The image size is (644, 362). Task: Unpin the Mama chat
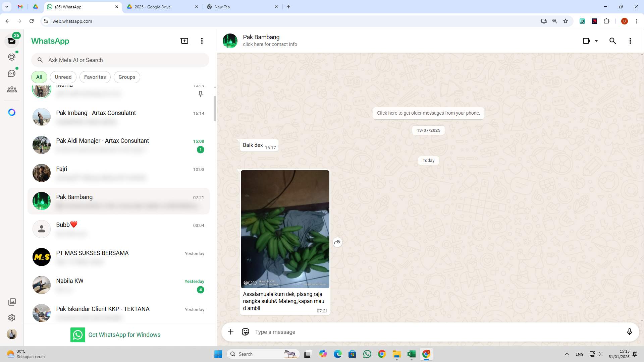(201, 94)
